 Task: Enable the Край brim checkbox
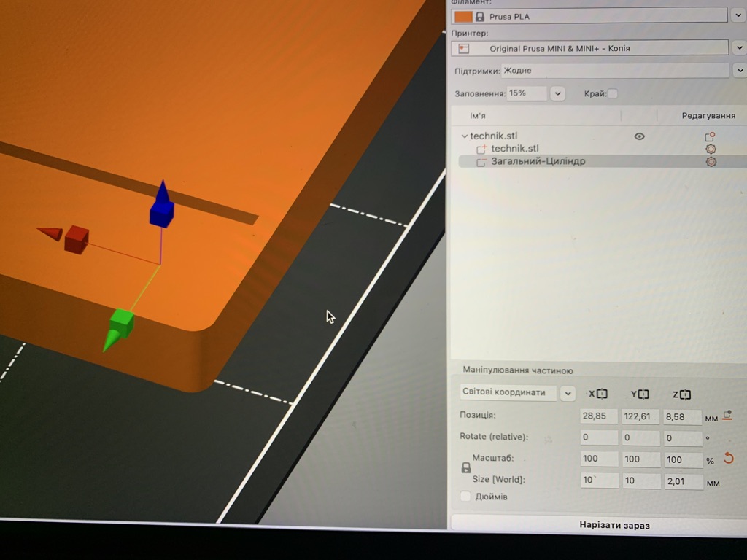[613, 93]
